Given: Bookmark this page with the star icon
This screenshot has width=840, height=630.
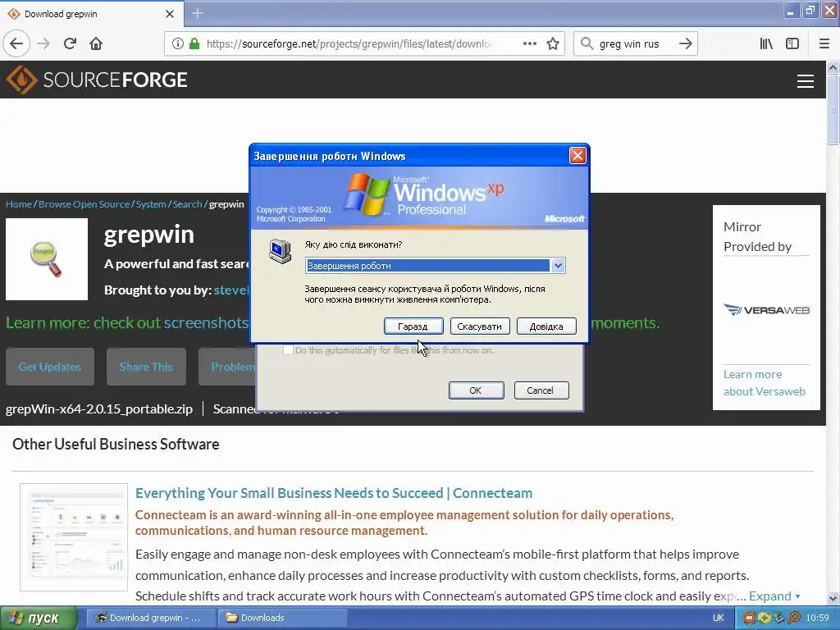Looking at the screenshot, I should click(553, 44).
